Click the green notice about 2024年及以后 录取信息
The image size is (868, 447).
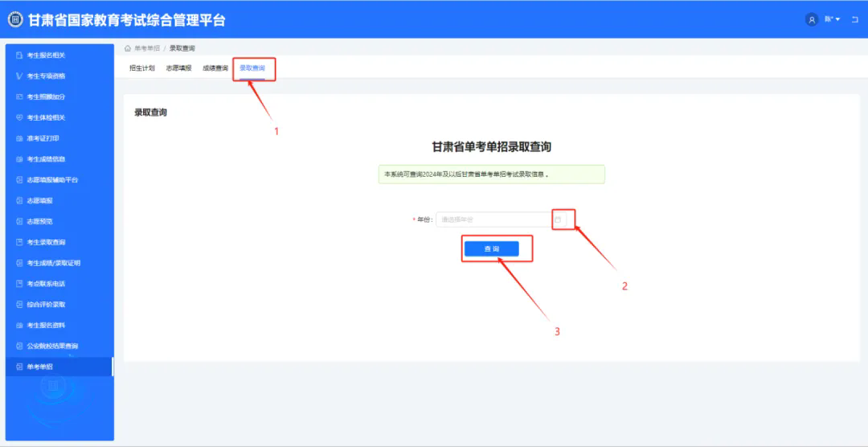(492, 174)
